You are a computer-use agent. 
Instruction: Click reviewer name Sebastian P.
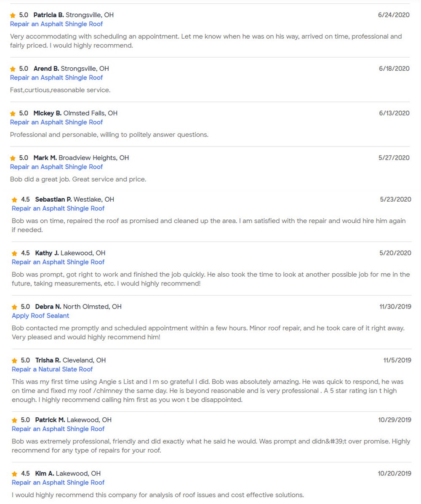[x=53, y=200]
